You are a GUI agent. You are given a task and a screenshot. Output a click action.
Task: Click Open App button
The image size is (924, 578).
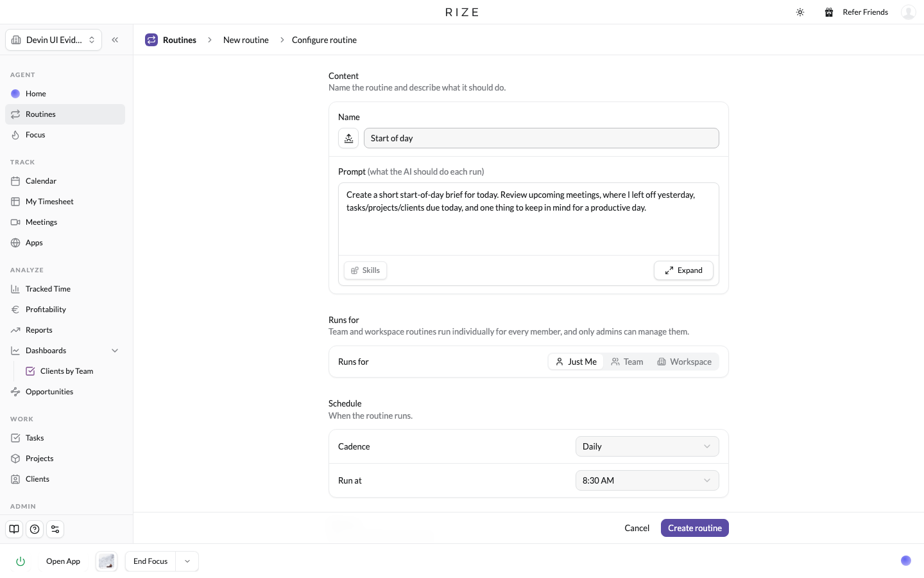63,561
